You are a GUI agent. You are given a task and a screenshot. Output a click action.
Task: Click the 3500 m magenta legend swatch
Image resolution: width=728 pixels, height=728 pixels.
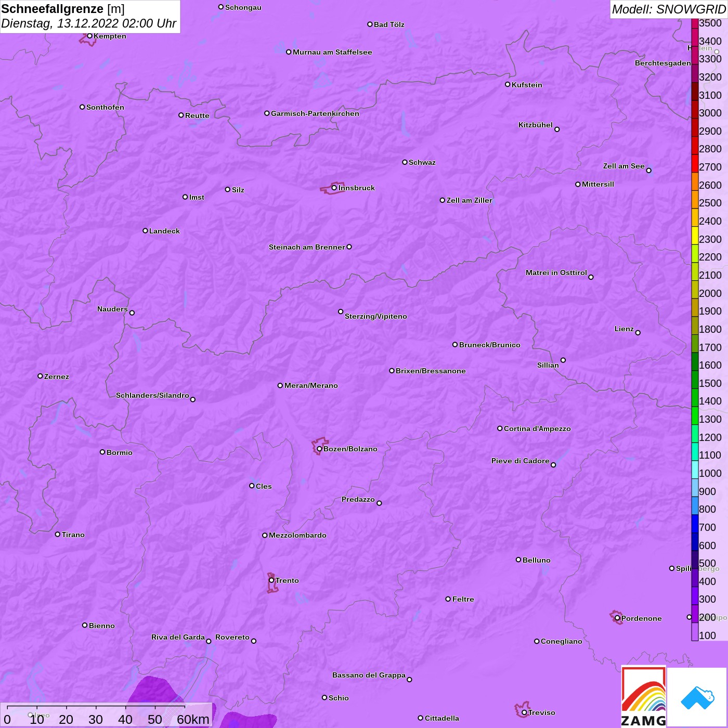pos(695,23)
